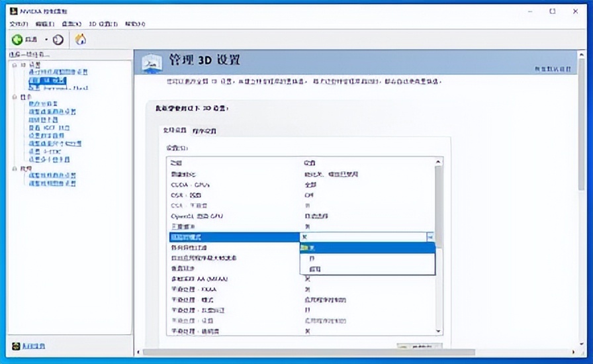The height and width of the screenshot is (364, 593).
Task: Go to Home via house icon
Action: click(81, 39)
